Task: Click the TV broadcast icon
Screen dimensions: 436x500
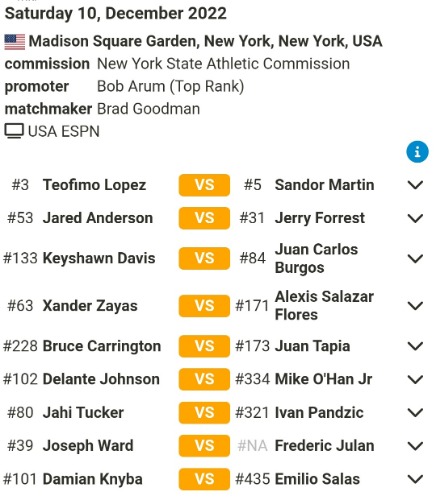Action: tap(14, 131)
